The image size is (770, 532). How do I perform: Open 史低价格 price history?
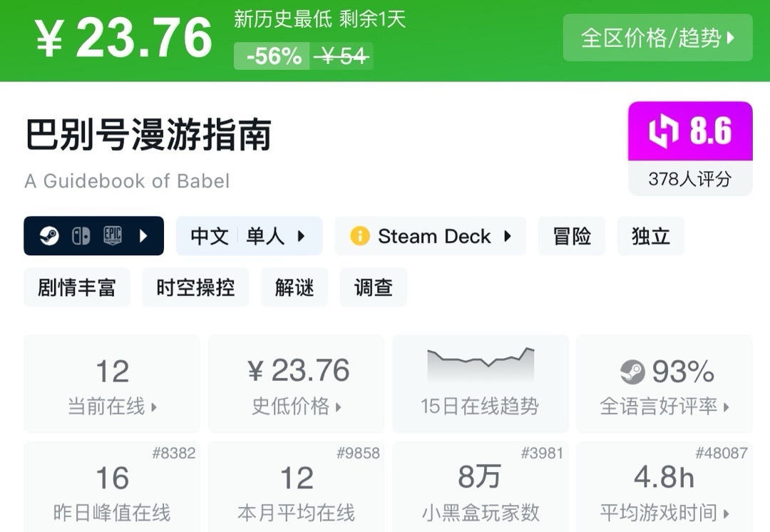[x=297, y=385]
